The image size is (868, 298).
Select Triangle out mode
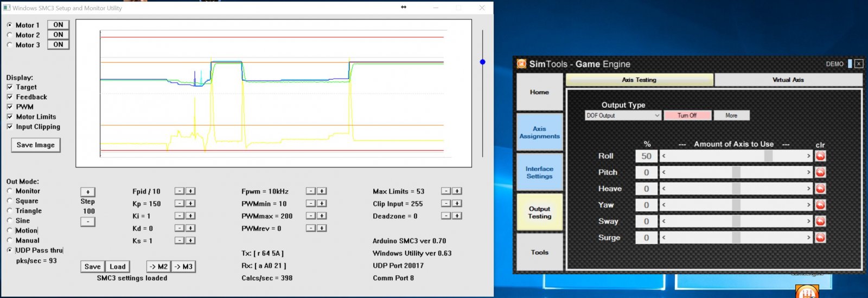(10, 211)
